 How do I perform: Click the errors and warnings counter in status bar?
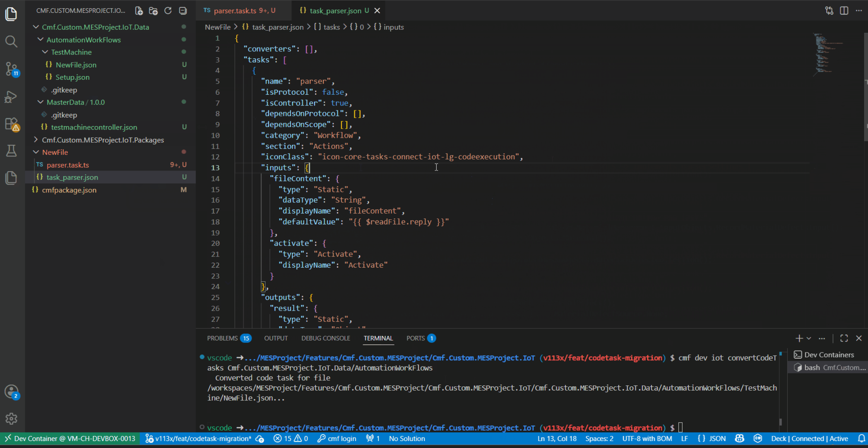[291, 438]
